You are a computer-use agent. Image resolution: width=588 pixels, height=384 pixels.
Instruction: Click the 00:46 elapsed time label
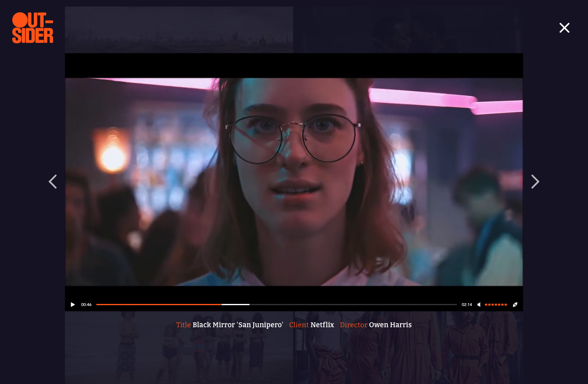click(x=86, y=305)
